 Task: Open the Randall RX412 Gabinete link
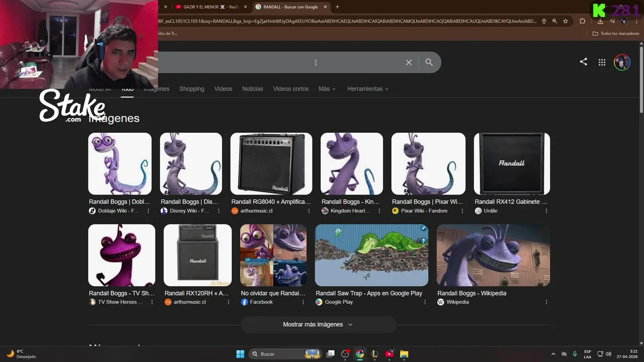tap(511, 202)
